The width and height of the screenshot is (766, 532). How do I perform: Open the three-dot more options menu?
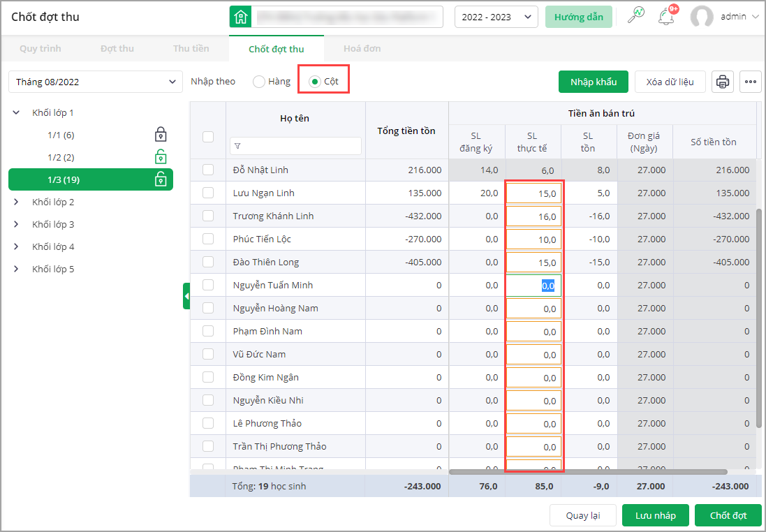point(751,82)
